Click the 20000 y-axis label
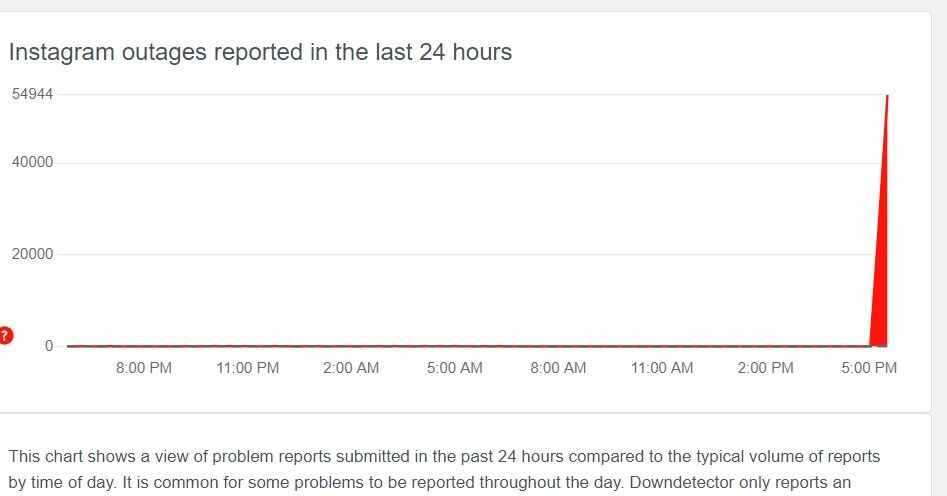Image resolution: width=947 pixels, height=496 pixels. click(x=33, y=254)
